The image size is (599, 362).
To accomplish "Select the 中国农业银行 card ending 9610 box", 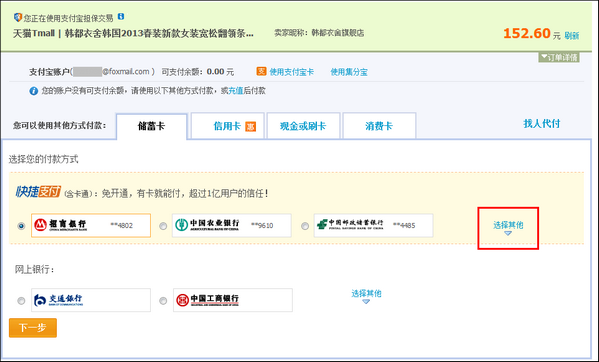I will click(232, 225).
